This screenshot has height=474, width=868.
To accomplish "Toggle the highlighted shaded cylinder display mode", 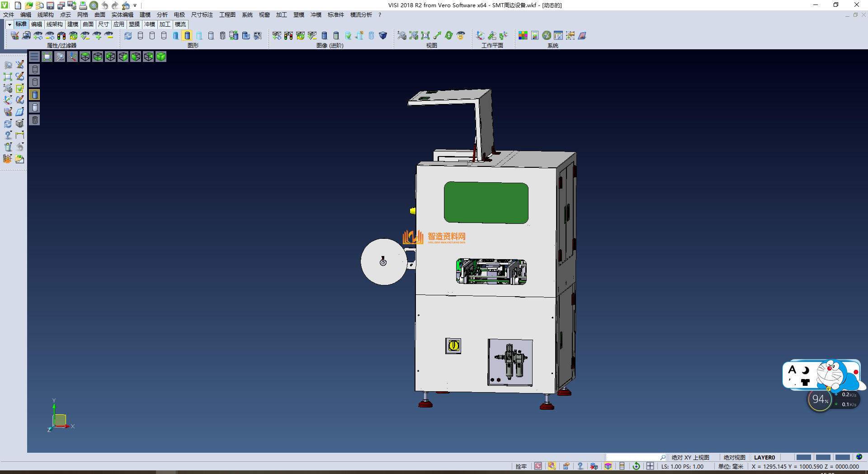I will [187, 35].
